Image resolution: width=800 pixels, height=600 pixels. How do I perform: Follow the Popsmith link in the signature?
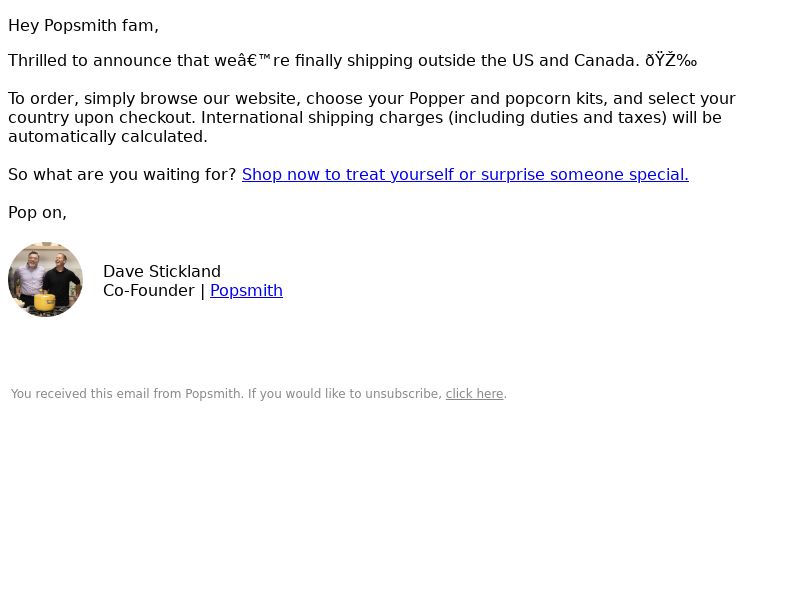pyautogui.click(x=246, y=290)
